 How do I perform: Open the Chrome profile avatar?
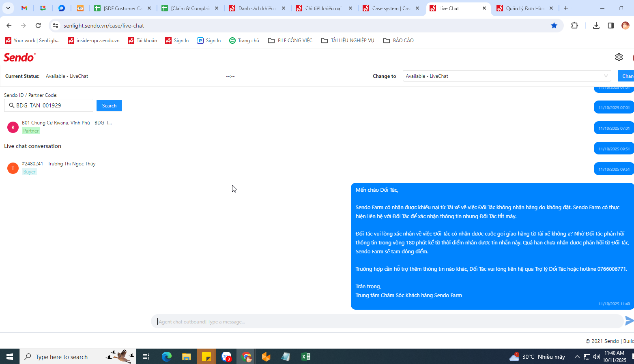click(625, 26)
